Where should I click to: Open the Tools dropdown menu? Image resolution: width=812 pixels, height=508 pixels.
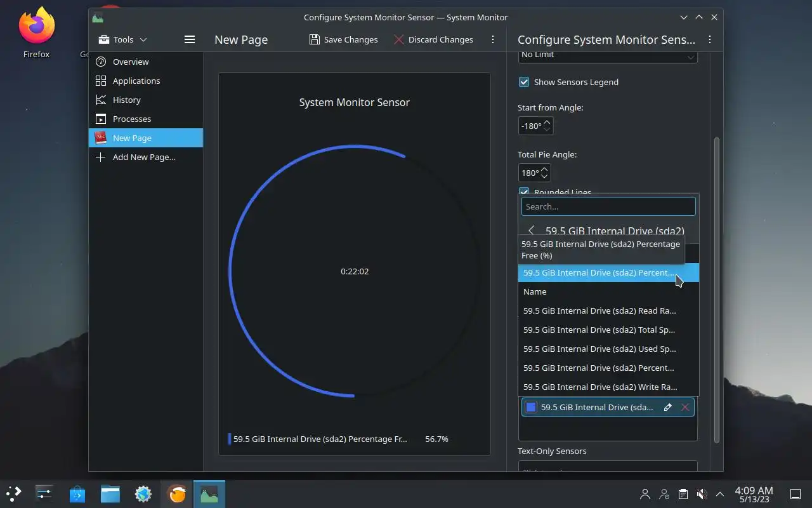123,39
